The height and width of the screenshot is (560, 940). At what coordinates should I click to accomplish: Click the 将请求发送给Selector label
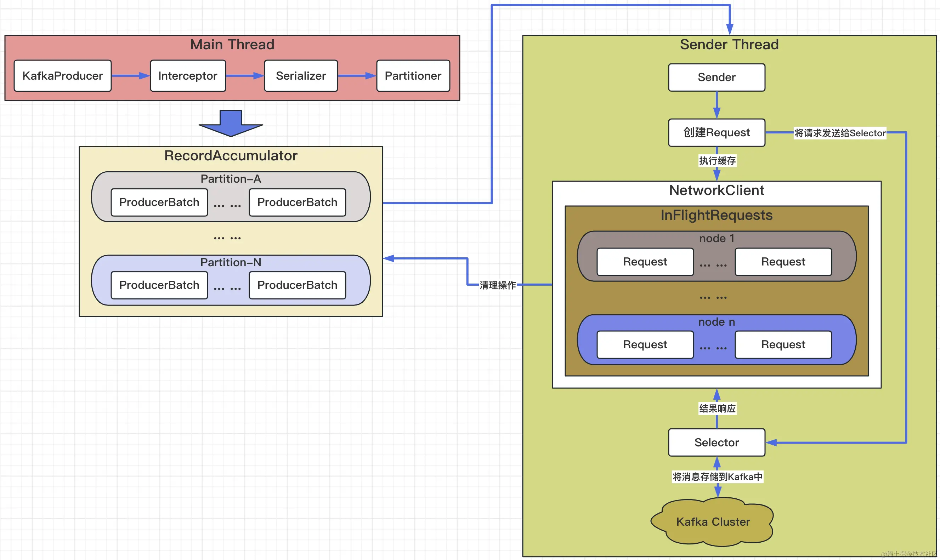(840, 133)
